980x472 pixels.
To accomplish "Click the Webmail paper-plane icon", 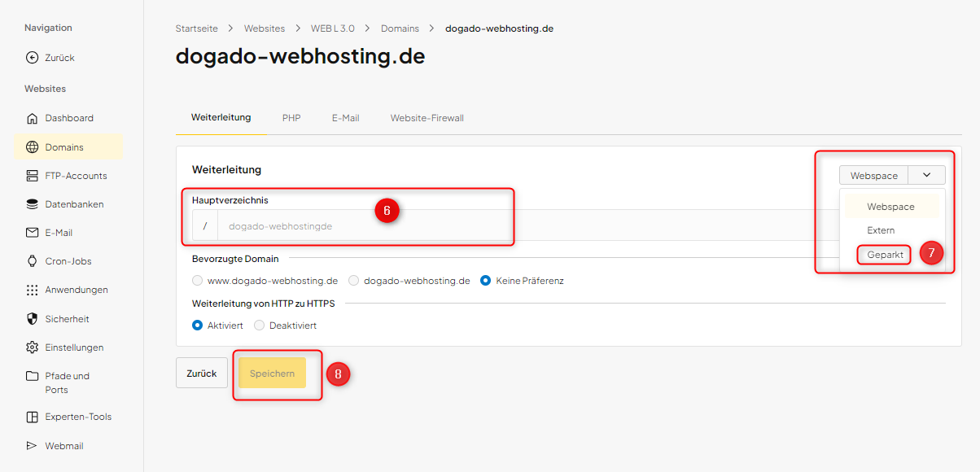I will 33,446.
